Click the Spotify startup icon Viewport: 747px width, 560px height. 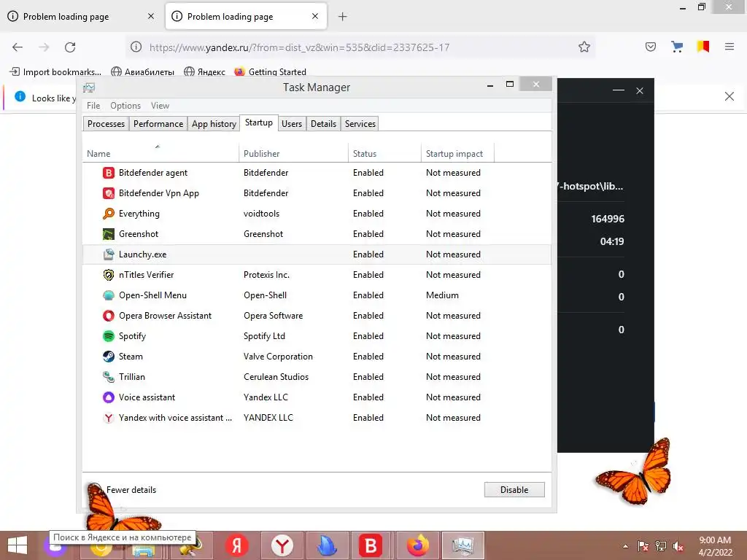[109, 336]
